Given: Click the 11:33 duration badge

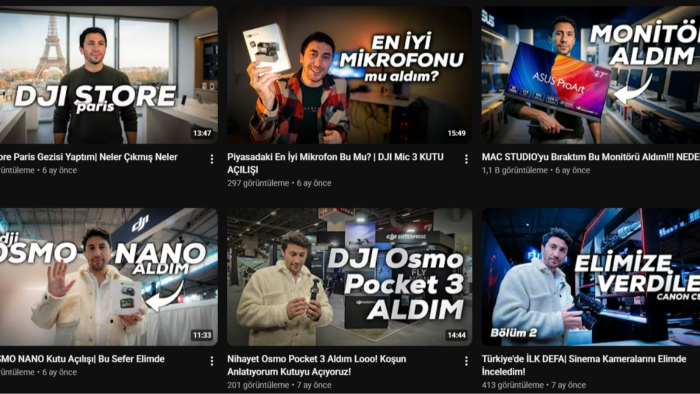Looking at the screenshot, I should click(202, 335).
